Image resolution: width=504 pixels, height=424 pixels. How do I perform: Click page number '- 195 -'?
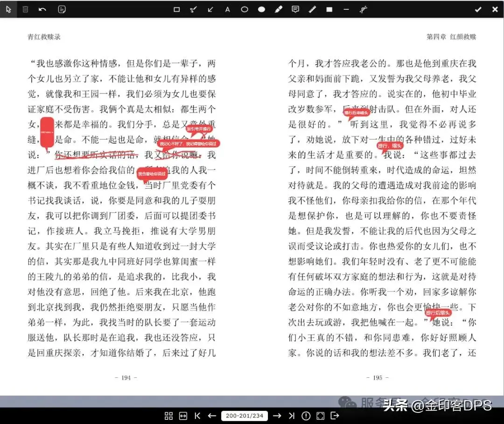click(x=378, y=378)
